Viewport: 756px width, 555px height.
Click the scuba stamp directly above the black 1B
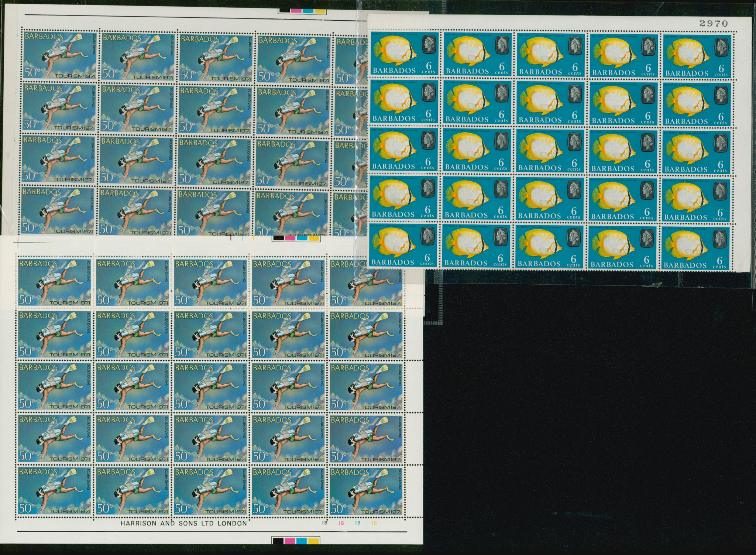288,492
